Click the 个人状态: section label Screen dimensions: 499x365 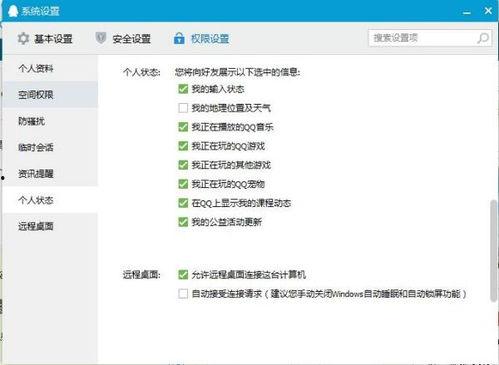[142, 72]
